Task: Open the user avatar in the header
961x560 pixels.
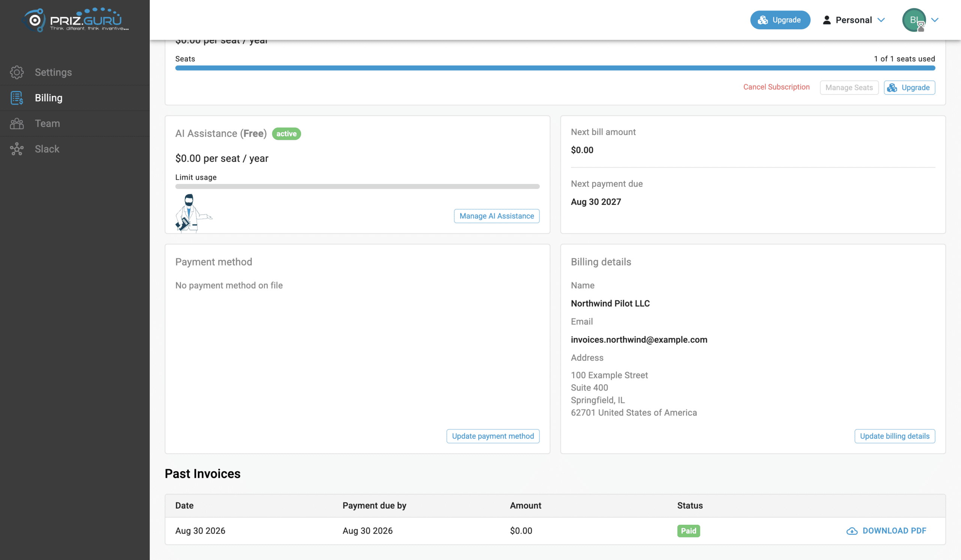Action: pyautogui.click(x=914, y=20)
